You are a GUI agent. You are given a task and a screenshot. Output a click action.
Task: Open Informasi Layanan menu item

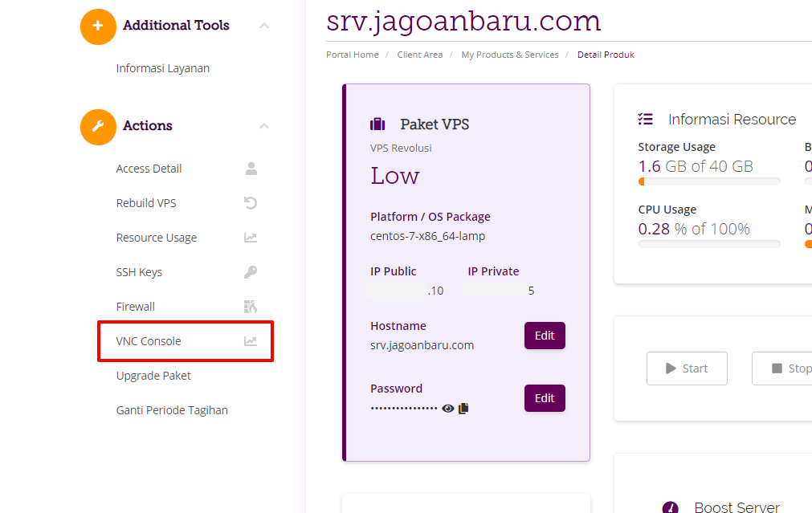162,68
